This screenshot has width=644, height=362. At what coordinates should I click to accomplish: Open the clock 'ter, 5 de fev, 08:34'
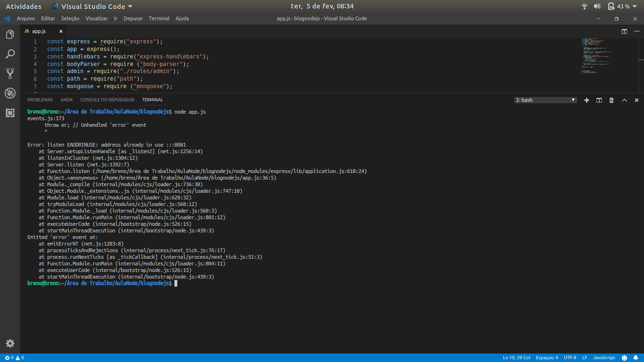[x=322, y=6]
